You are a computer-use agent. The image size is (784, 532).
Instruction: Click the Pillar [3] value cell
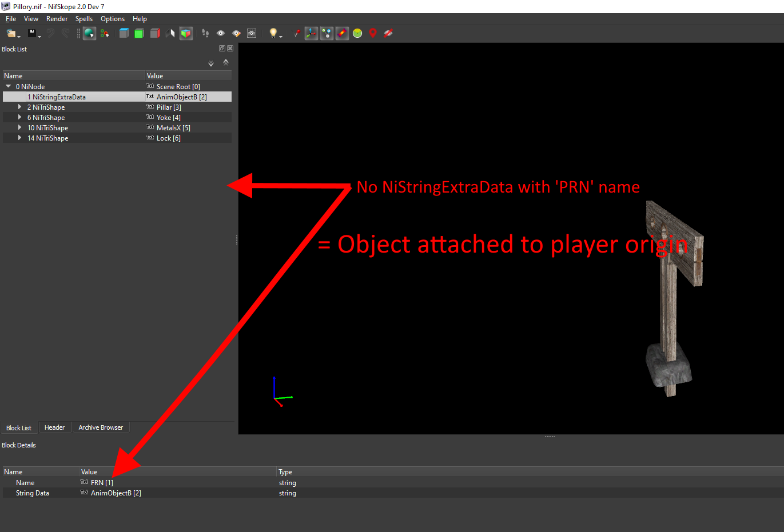pos(169,107)
